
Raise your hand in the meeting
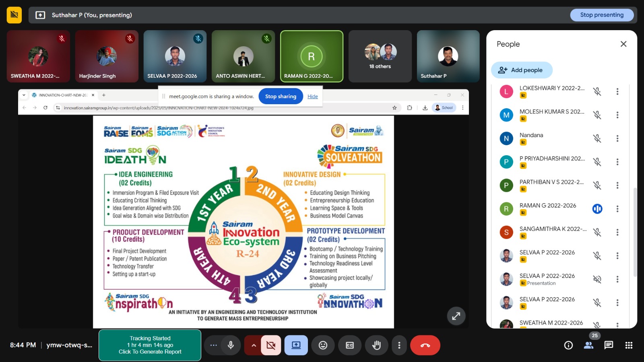(376, 345)
